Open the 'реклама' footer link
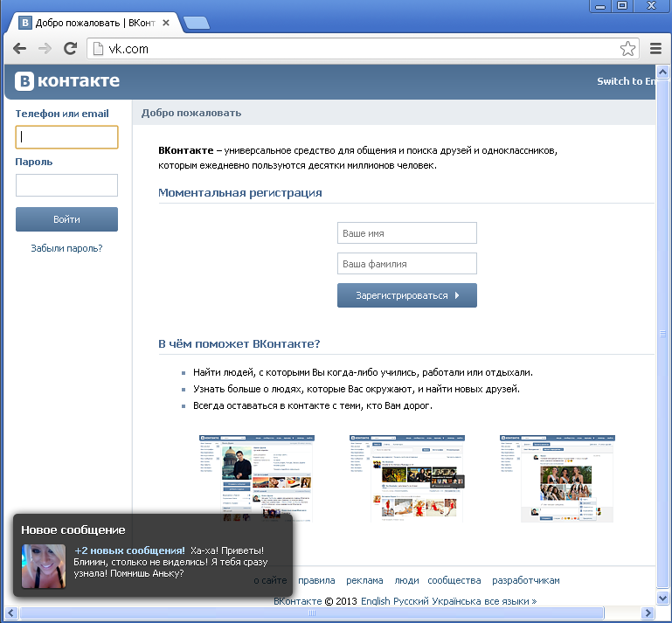The height and width of the screenshot is (623, 672). coord(364,580)
